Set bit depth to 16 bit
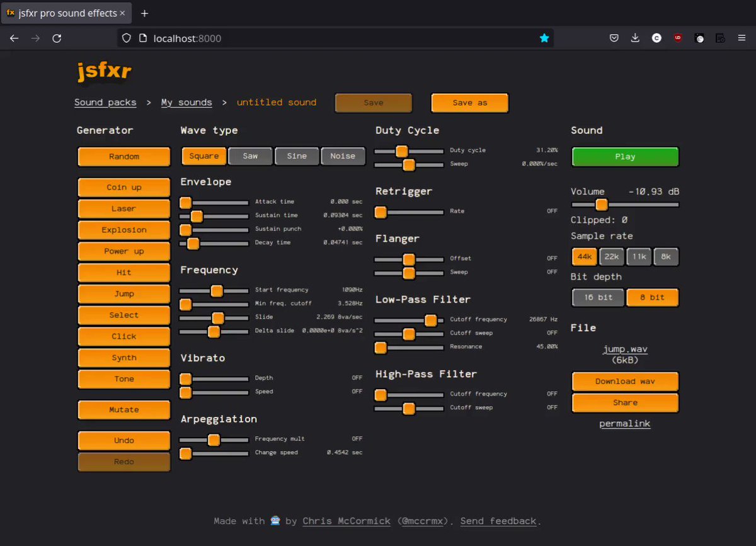 pos(598,297)
